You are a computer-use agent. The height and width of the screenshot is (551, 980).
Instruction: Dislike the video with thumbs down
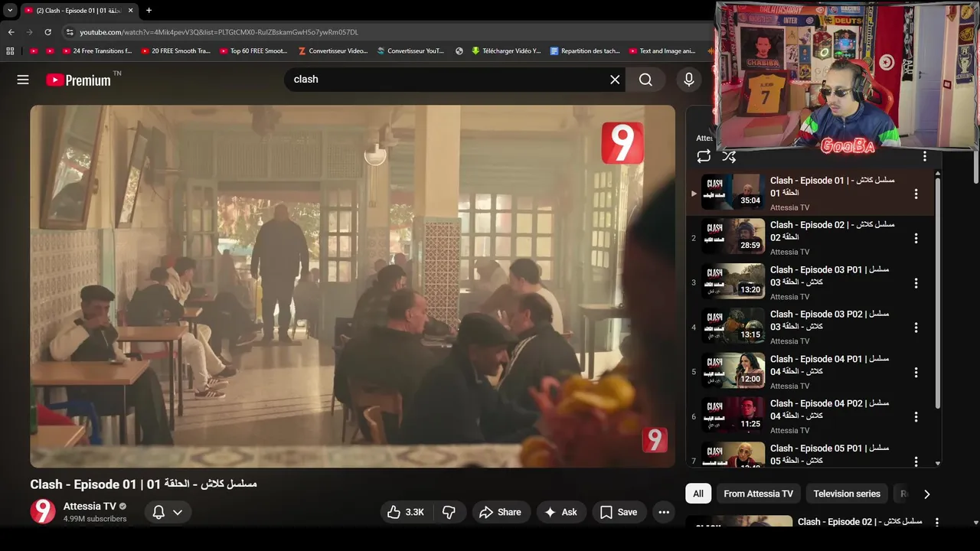point(449,512)
